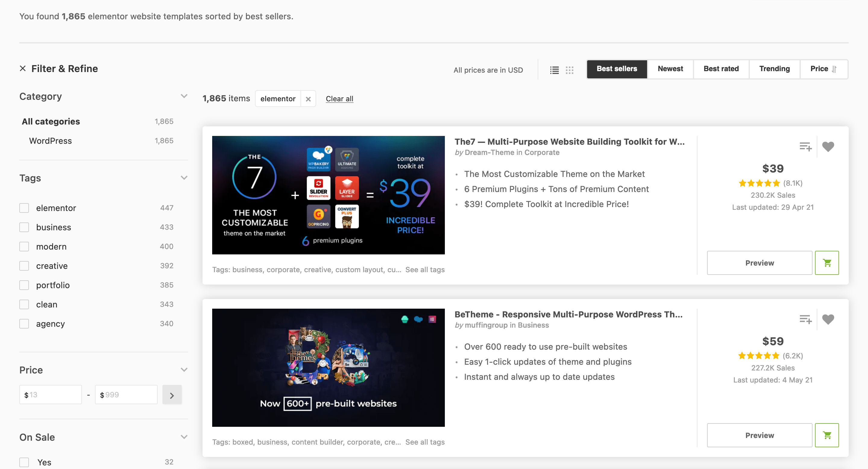Preview BeTheme theme

coord(759,435)
